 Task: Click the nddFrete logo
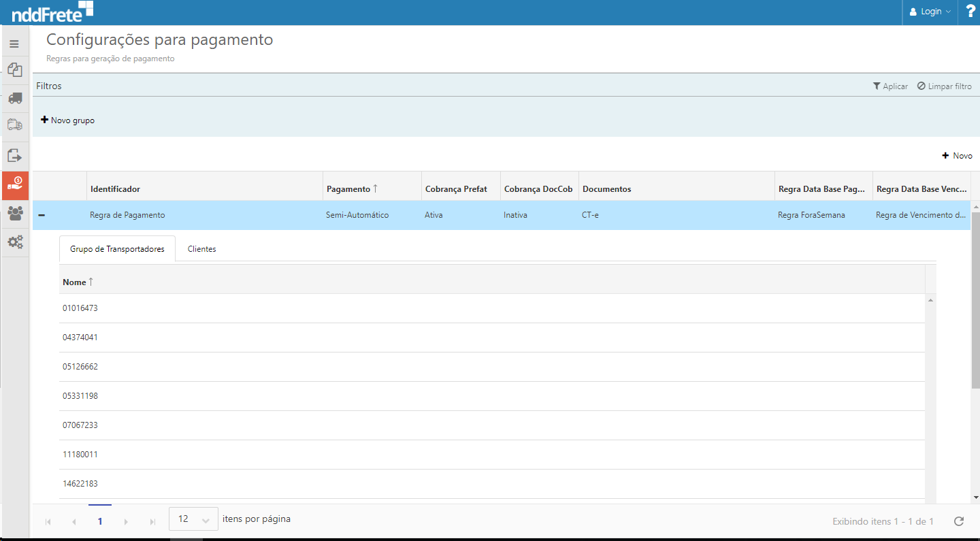tap(53, 12)
